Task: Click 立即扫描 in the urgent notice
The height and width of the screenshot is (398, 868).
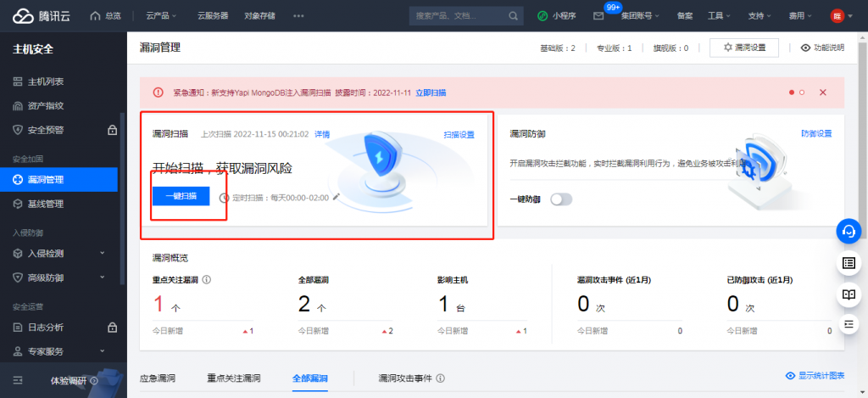Action: (x=431, y=92)
